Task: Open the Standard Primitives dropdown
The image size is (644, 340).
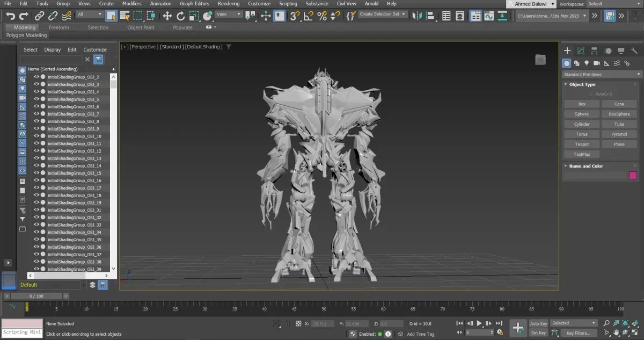Action: click(x=602, y=75)
